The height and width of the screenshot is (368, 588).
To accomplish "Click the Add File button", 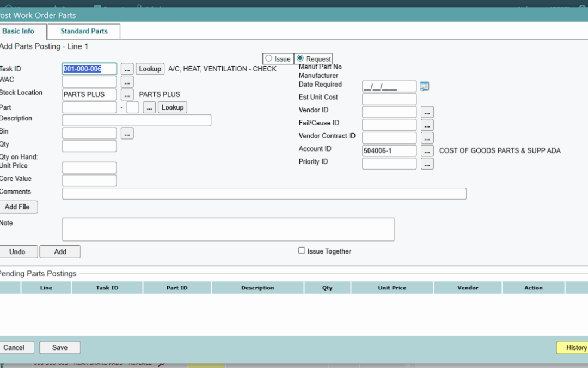I will 17,207.
